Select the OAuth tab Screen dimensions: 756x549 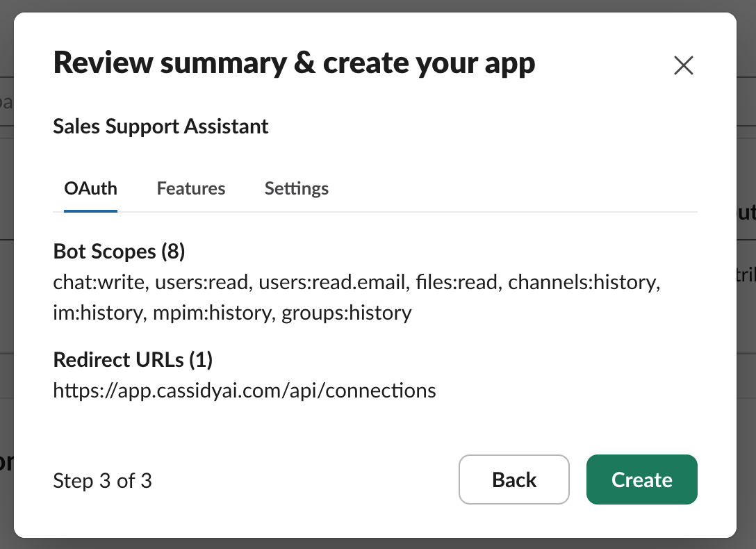[90, 188]
